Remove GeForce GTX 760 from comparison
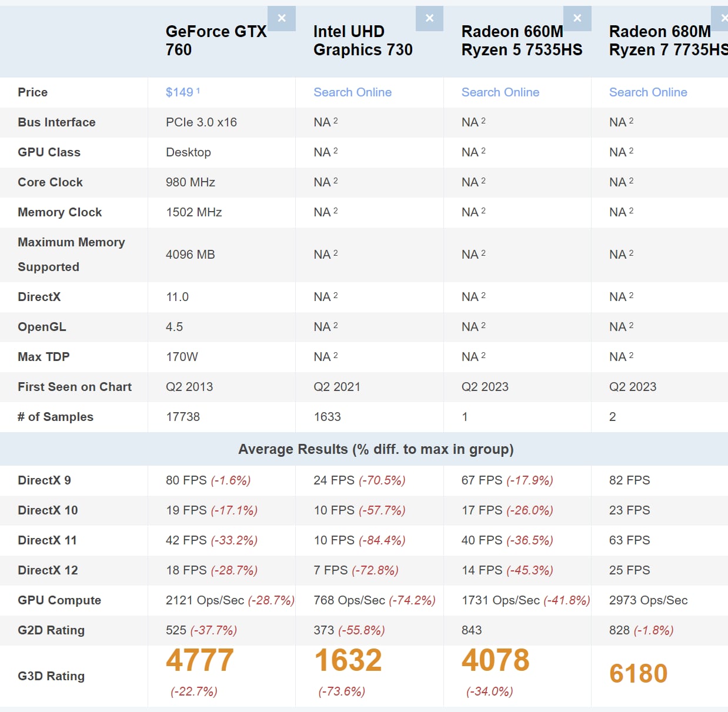The height and width of the screenshot is (712, 728). (x=282, y=18)
